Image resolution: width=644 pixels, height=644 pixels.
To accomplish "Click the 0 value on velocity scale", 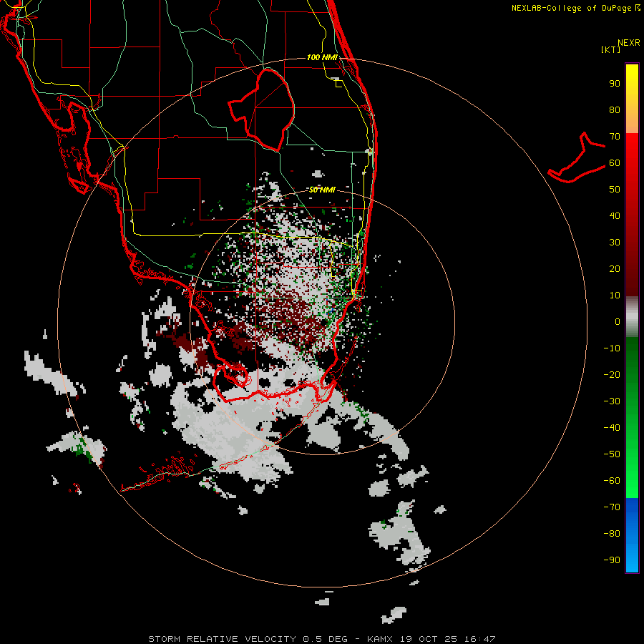I will (618, 322).
